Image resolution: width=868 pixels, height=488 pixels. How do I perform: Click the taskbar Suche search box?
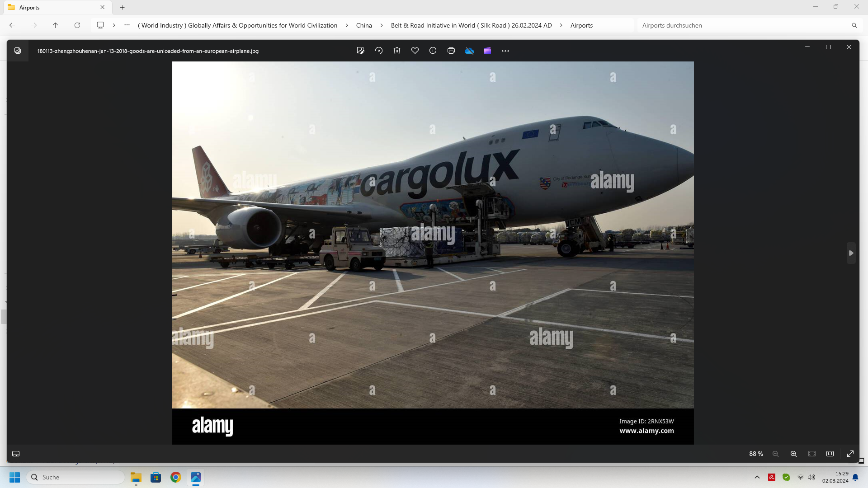[x=75, y=477]
